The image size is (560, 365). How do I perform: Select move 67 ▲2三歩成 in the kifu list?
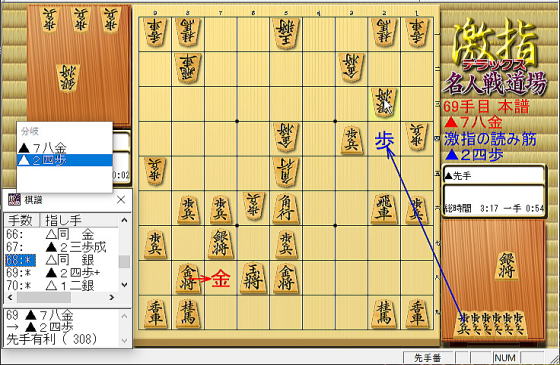tap(61, 247)
